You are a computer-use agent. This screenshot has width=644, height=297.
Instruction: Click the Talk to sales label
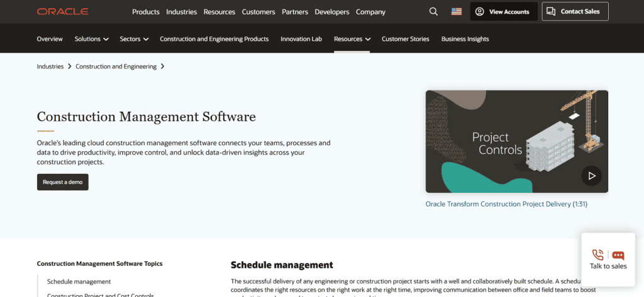608,266
